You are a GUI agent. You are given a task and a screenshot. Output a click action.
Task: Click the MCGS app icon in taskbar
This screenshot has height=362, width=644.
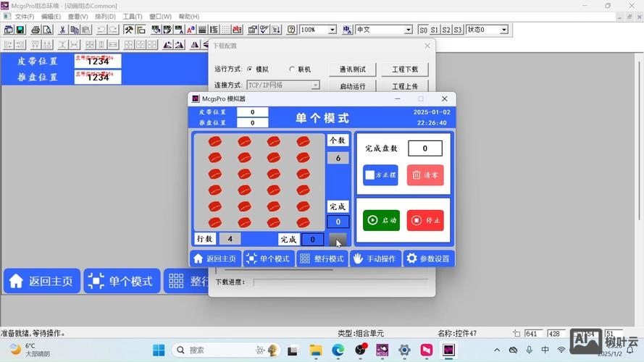(382, 350)
